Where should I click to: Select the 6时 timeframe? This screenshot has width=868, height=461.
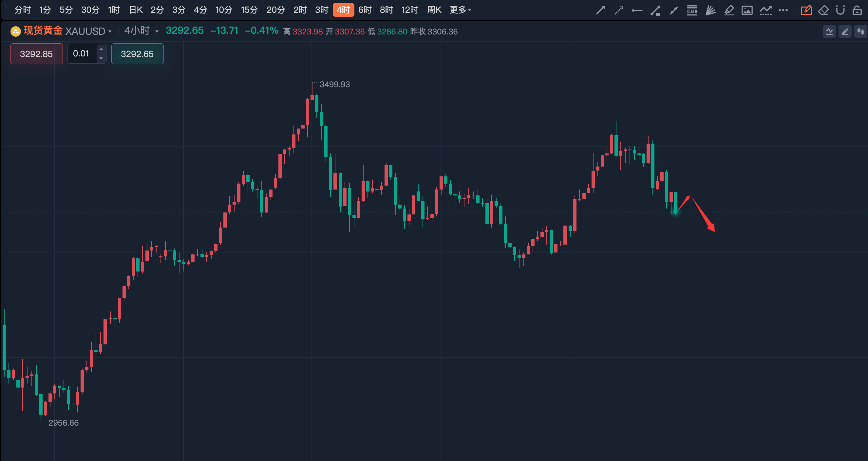(x=365, y=10)
